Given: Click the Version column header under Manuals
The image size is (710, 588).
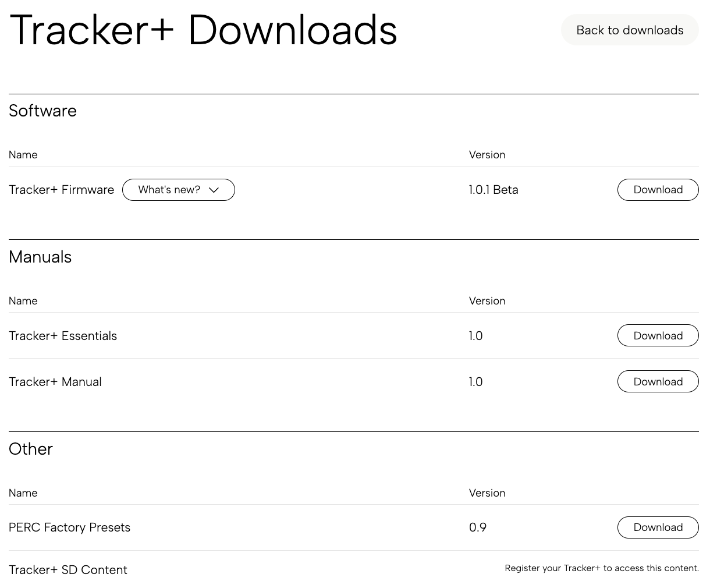Looking at the screenshot, I should (x=487, y=301).
